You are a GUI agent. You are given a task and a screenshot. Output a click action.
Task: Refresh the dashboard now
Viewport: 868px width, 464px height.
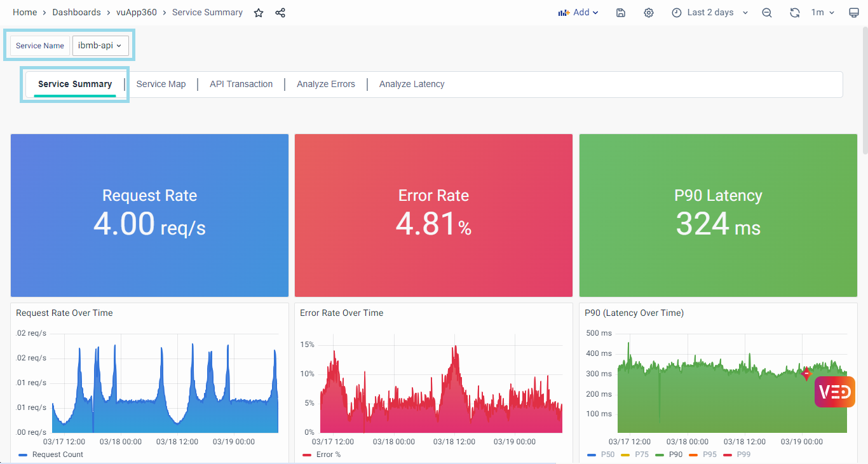click(794, 13)
